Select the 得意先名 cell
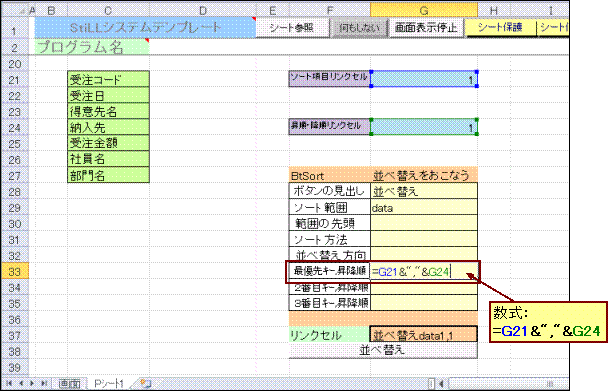608x391 pixels. [x=108, y=111]
